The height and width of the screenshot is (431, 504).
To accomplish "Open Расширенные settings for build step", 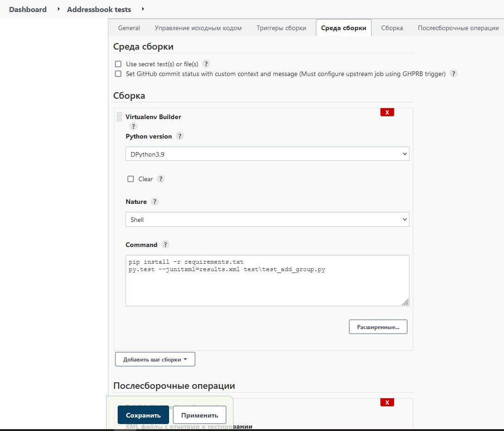I will pyautogui.click(x=378, y=326).
